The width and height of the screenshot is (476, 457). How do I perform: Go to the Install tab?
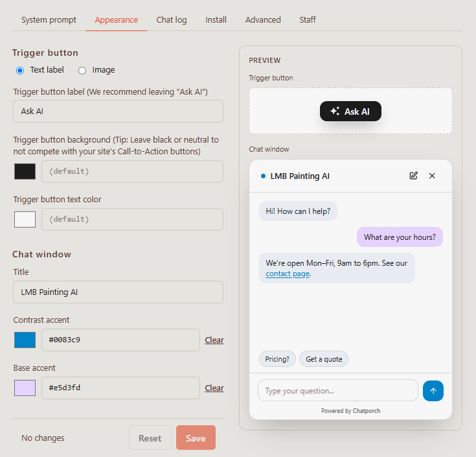click(x=216, y=19)
